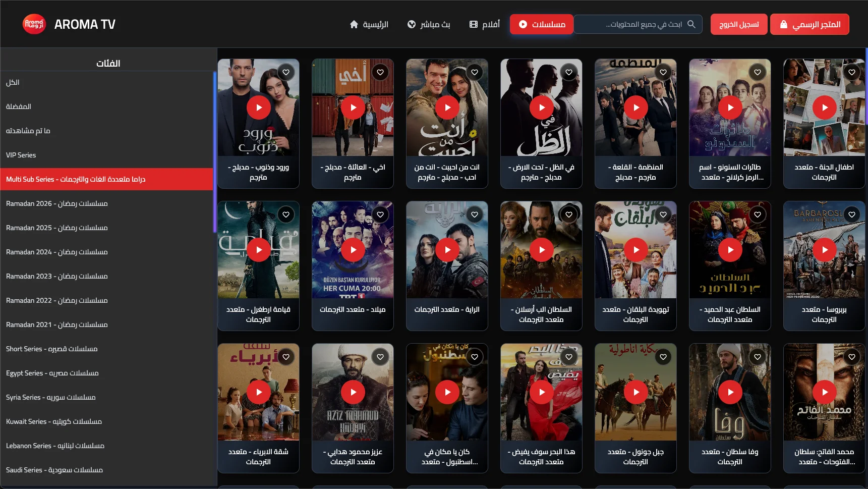Play the series طائرات السنونو
Screen dimensions: 868x489
730,107
